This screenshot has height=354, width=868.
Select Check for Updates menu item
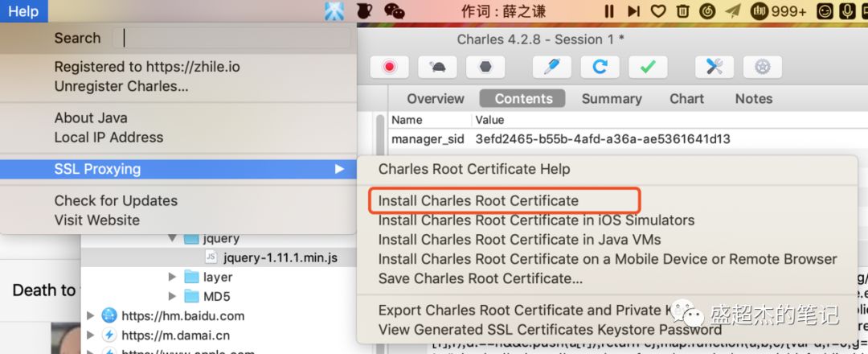[x=116, y=200]
